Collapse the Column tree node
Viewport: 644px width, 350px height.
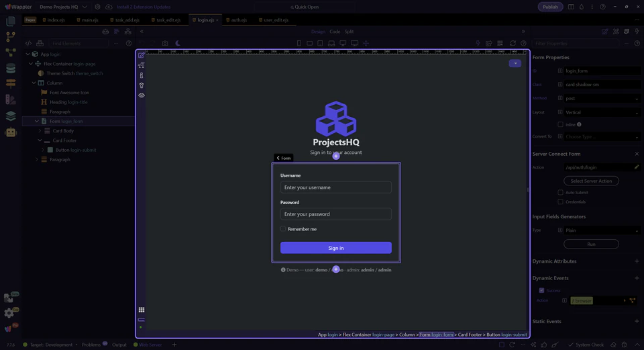(x=34, y=83)
